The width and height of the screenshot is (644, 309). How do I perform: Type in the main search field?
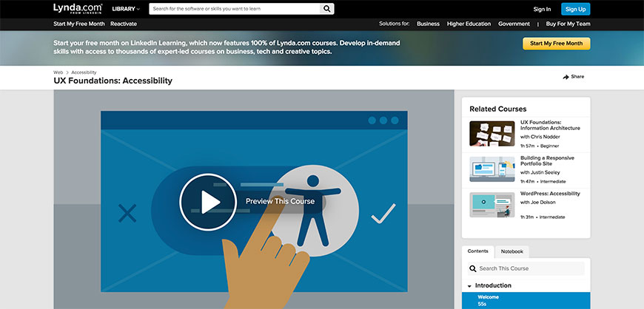235,9
